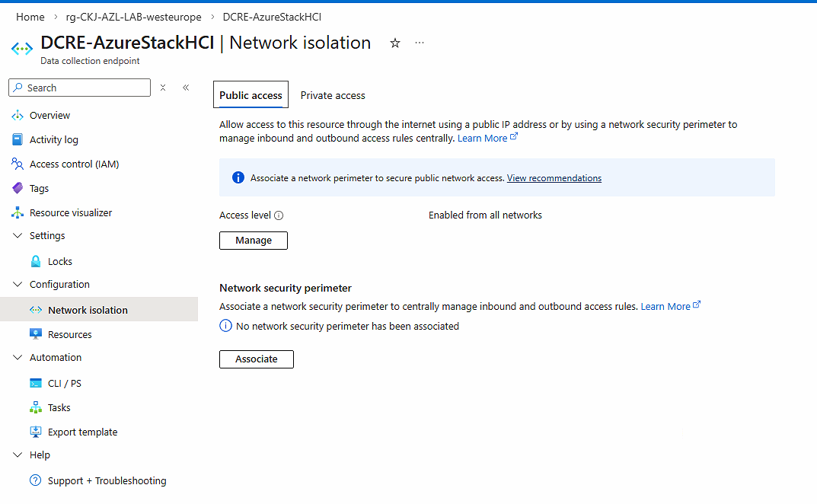Collapse the Settings section
The height and width of the screenshot is (504, 817).
click(18, 236)
